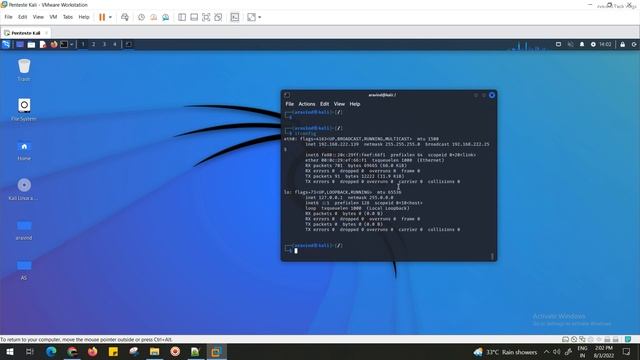640x360 pixels.
Task: Open Firefox from the Windows taskbar
Action: [93, 351]
